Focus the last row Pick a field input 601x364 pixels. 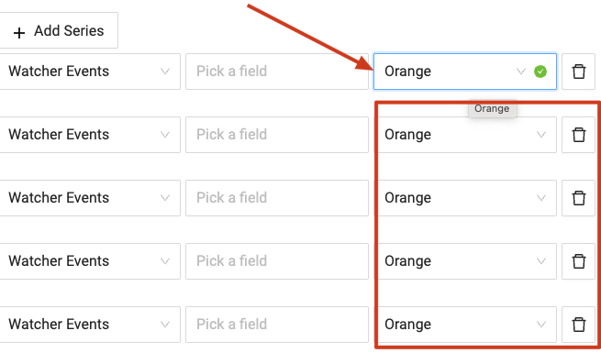[277, 325]
